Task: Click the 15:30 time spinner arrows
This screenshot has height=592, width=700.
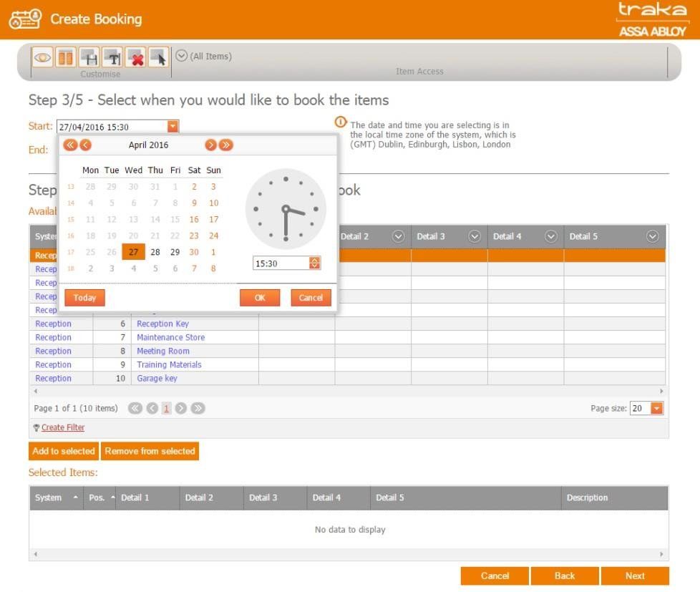Action: point(315,263)
